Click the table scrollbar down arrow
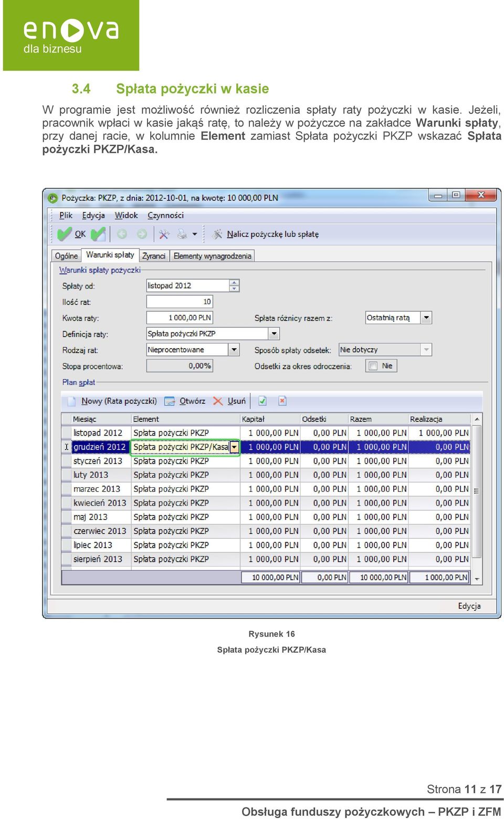 pos(477,578)
